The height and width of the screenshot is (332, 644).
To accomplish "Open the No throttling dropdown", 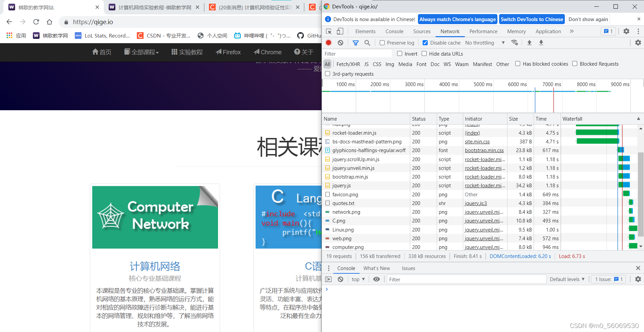I will [485, 43].
